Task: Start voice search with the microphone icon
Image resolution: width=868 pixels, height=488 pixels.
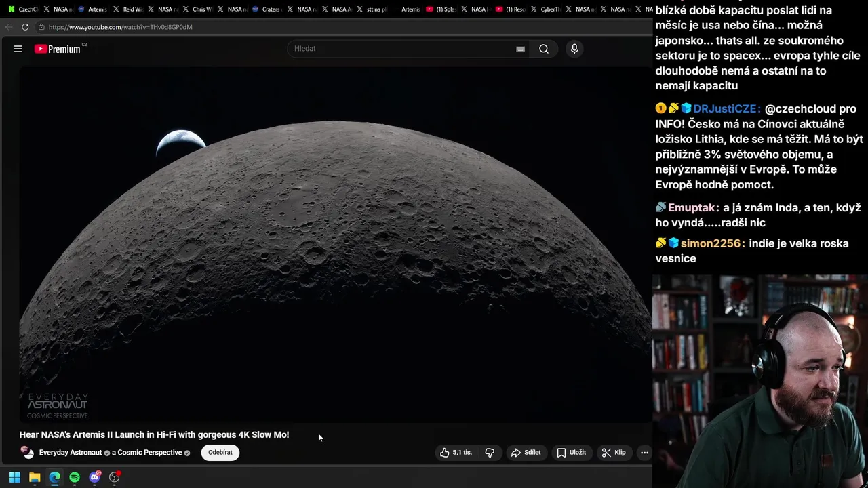Action: click(x=574, y=49)
